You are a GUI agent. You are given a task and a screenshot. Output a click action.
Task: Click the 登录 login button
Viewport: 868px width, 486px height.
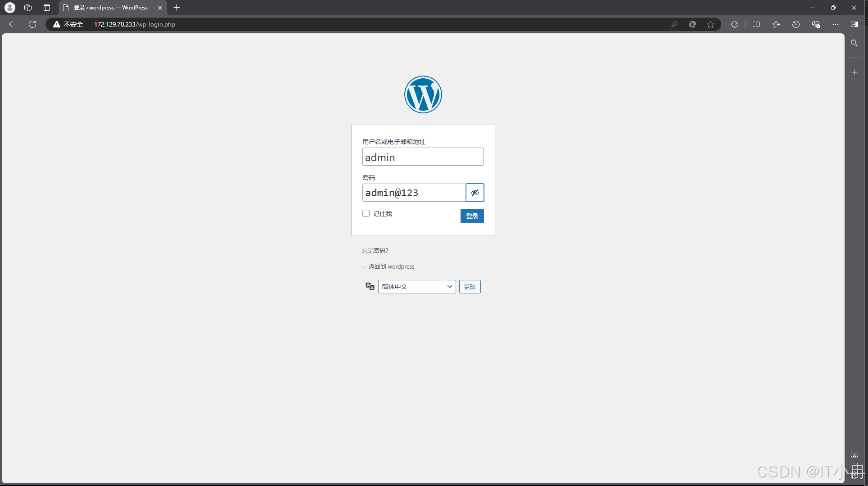[472, 216]
